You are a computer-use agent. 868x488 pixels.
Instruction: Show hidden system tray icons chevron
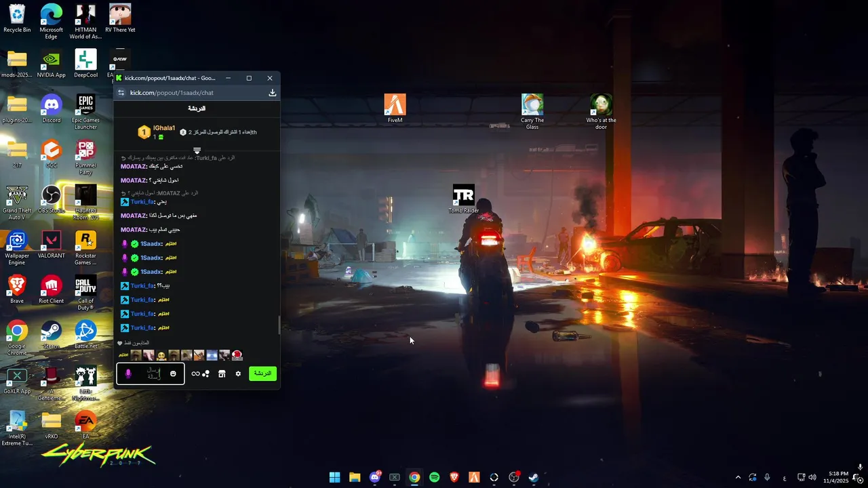738,477
